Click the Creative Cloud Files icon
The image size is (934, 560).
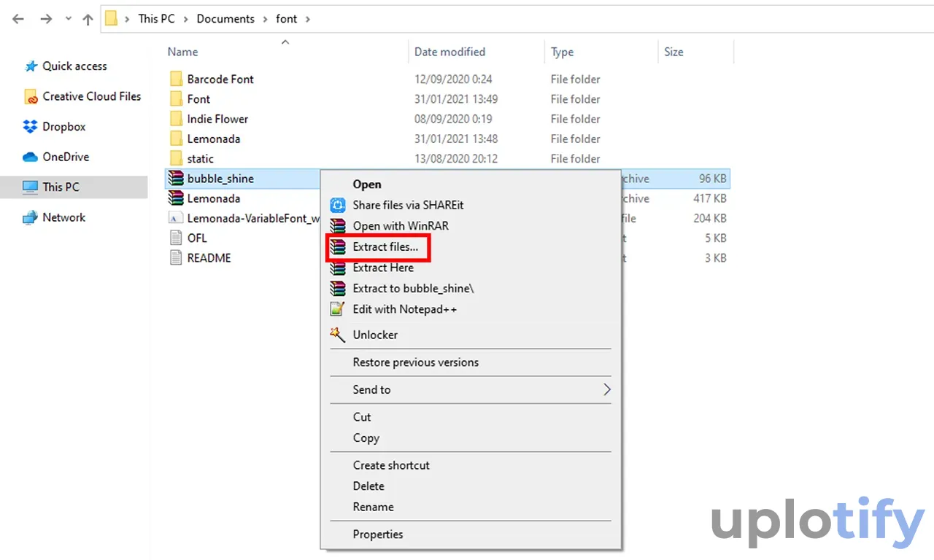pos(31,96)
